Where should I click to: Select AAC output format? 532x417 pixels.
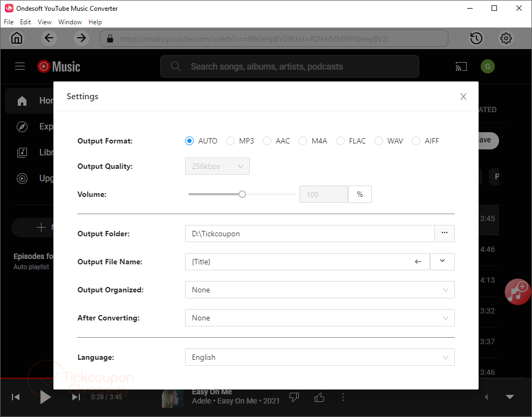click(x=267, y=141)
